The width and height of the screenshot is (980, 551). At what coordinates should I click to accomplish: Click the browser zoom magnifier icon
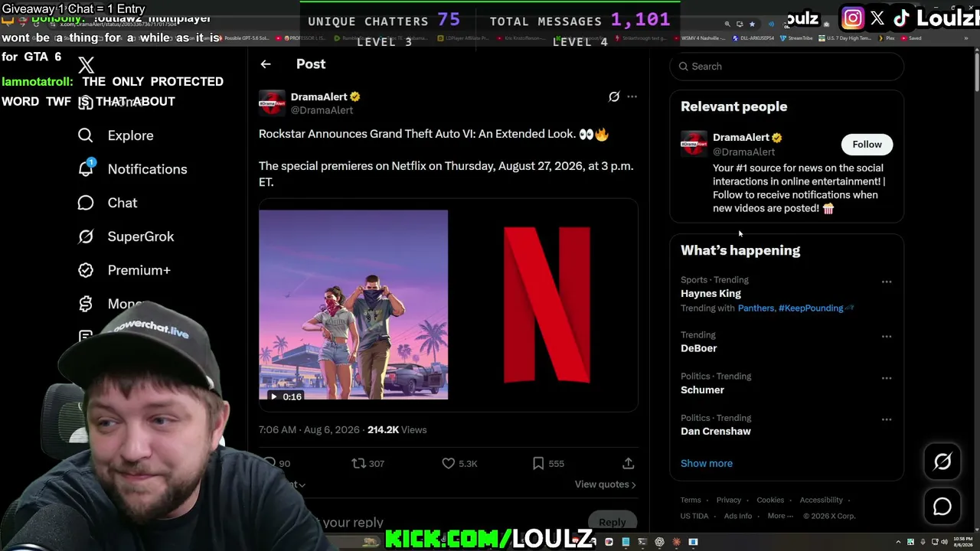tap(727, 24)
